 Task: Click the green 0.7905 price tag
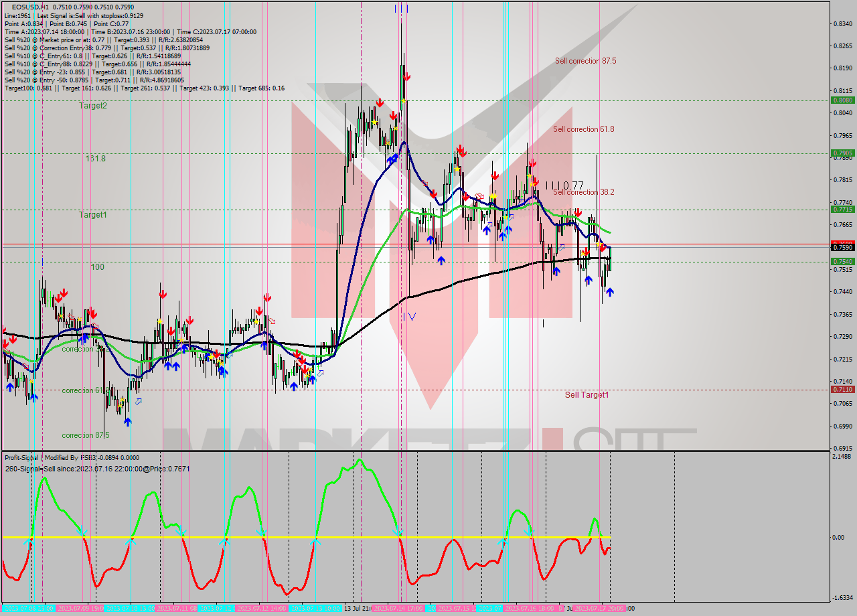click(x=842, y=153)
